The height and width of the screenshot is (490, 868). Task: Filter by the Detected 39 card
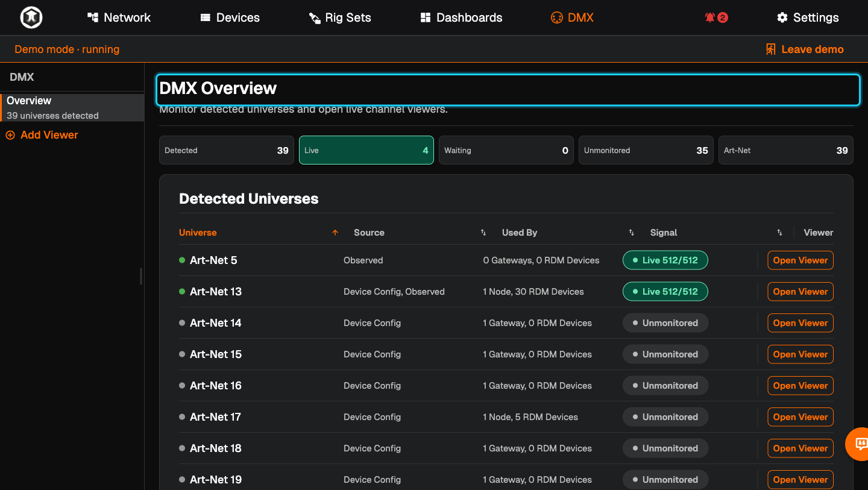pyautogui.click(x=227, y=150)
